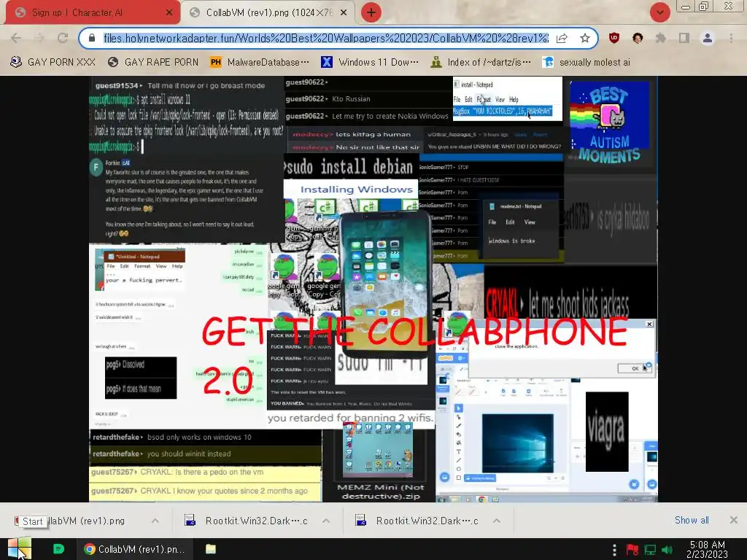Viewport: 747px width, 560px height.
Task: Click the displayed CollabVM wallpaper image
Action: 373,289
